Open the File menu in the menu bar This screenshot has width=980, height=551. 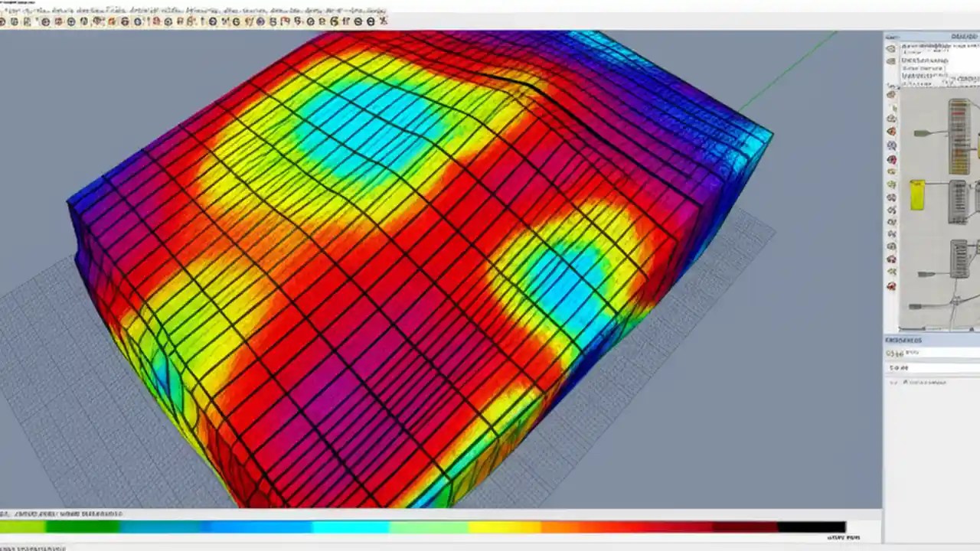click(x=8, y=11)
